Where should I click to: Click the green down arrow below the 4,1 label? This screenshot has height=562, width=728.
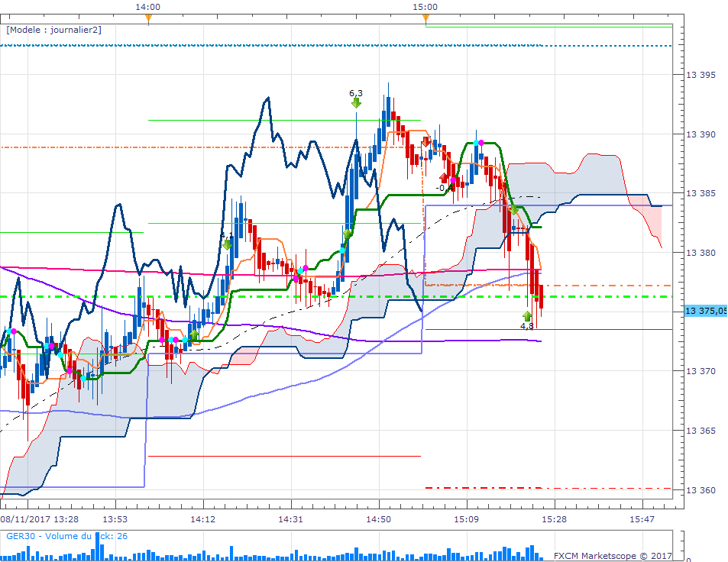[x=227, y=244]
